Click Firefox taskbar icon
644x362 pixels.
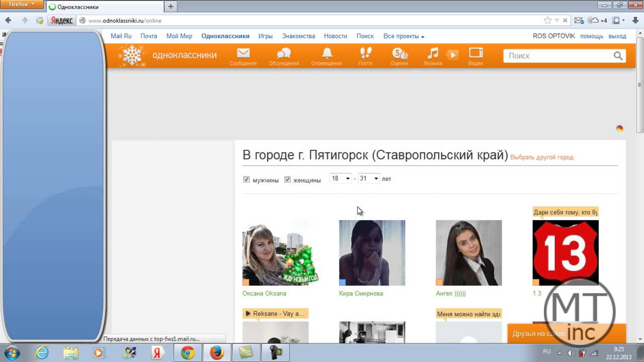217,353
